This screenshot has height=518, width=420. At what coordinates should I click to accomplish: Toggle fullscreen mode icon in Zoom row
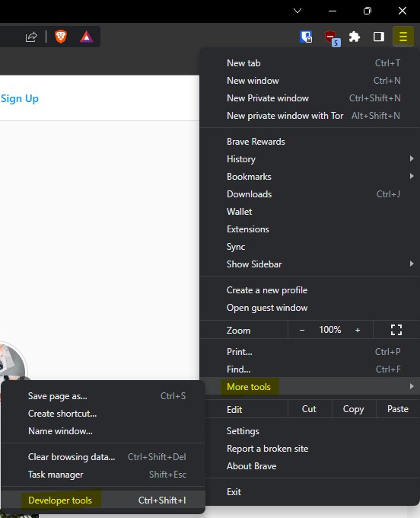396,330
